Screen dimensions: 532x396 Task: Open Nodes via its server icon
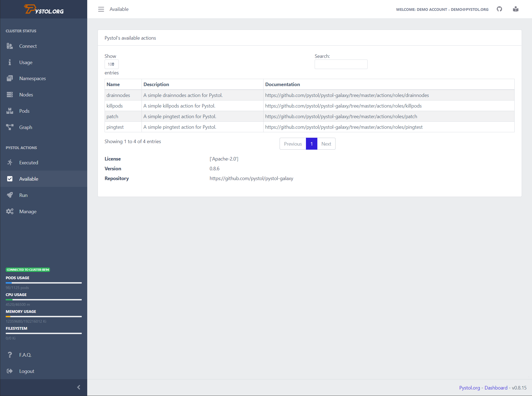pyautogui.click(x=10, y=95)
